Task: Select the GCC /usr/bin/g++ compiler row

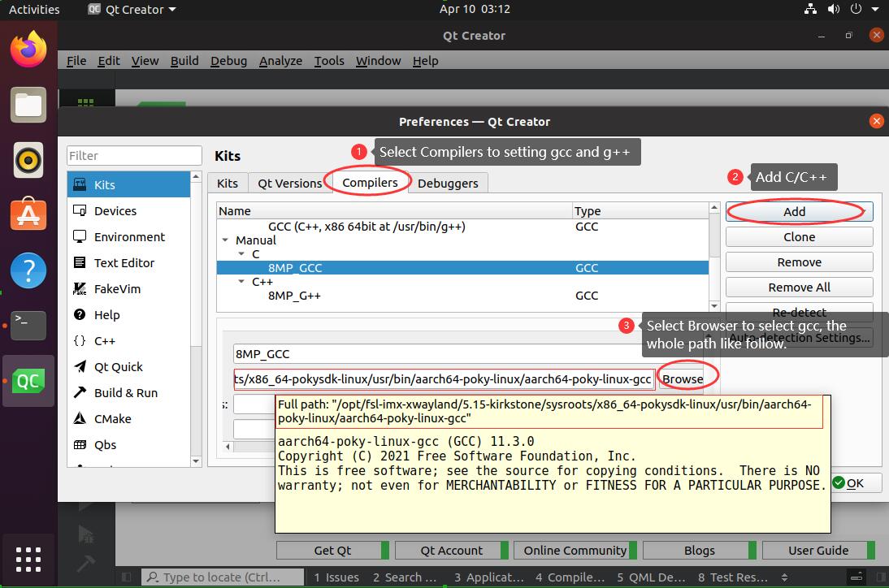Action: pos(462,227)
